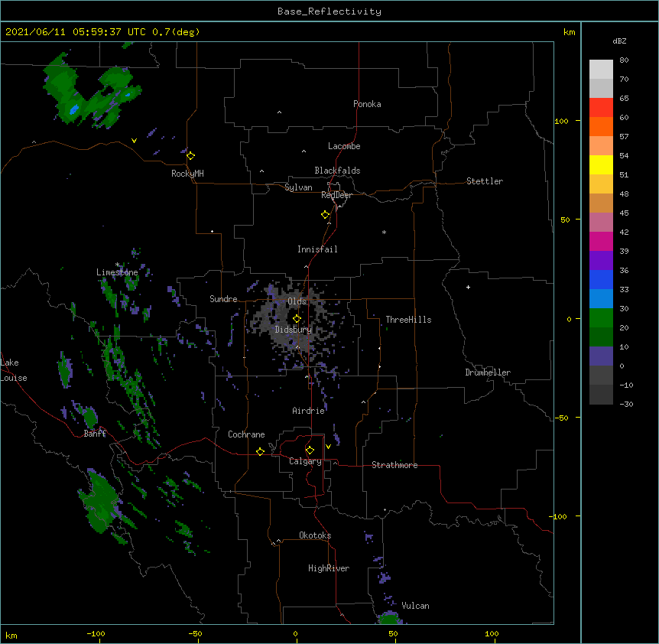
Task: Click the -50 tick label on vertical axis
Action: tap(561, 418)
